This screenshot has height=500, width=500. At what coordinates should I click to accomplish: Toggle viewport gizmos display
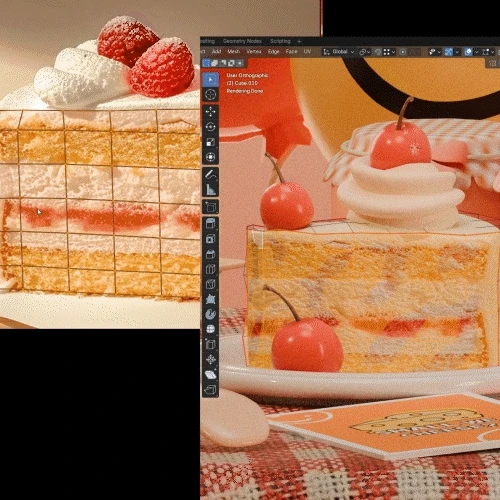point(449,52)
